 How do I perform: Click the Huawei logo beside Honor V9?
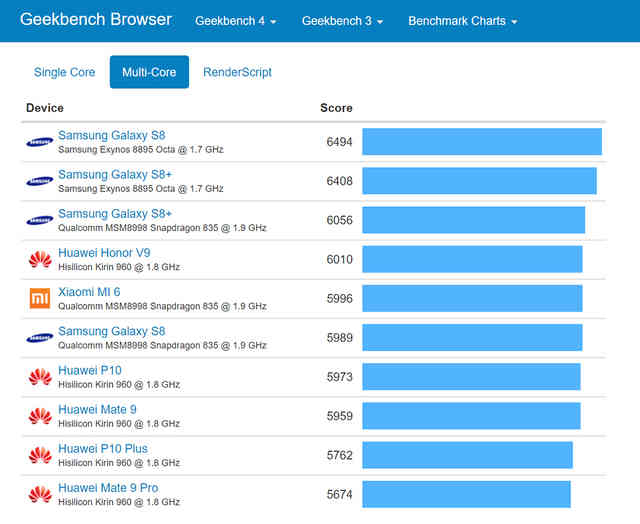[x=40, y=260]
